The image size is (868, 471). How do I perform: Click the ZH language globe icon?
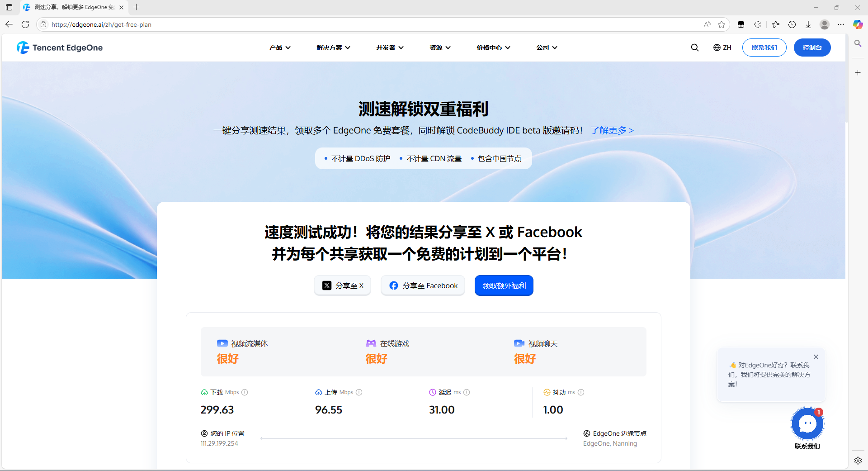click(x=716, y=47)
